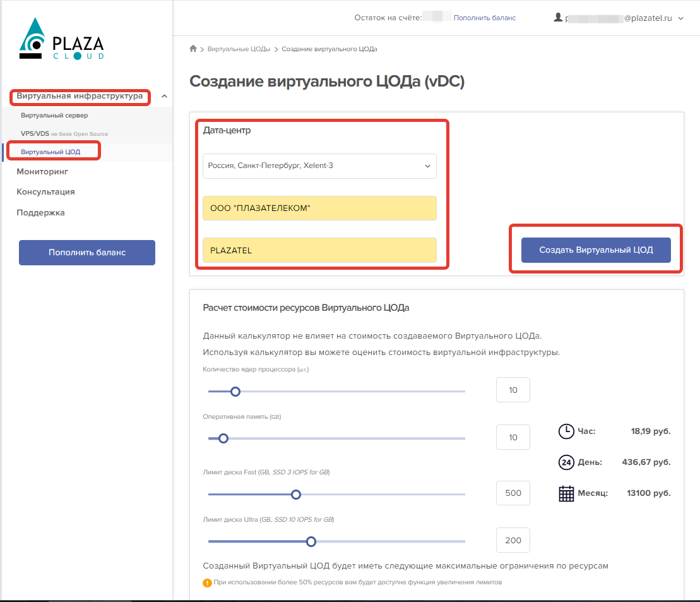This screenshot has width=700, height=602.
Task: Click the monthly calendar icon
Action: click(x=566, y=493)
